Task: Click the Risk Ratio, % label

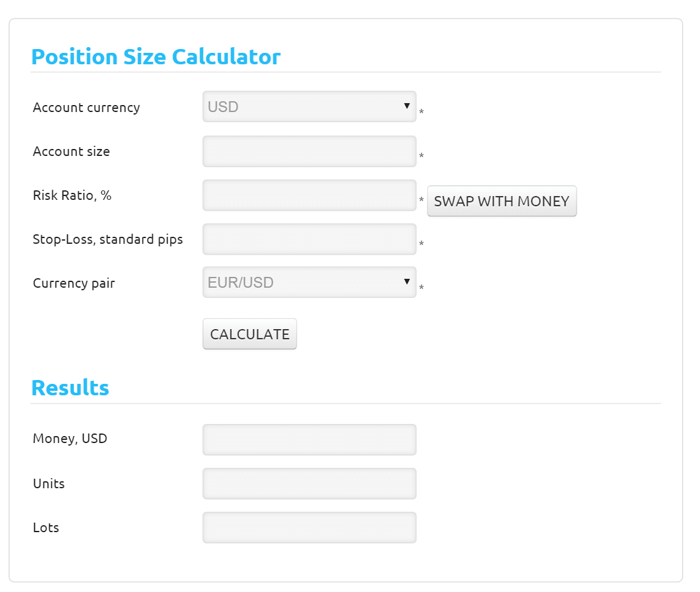Action: (73, 195)
